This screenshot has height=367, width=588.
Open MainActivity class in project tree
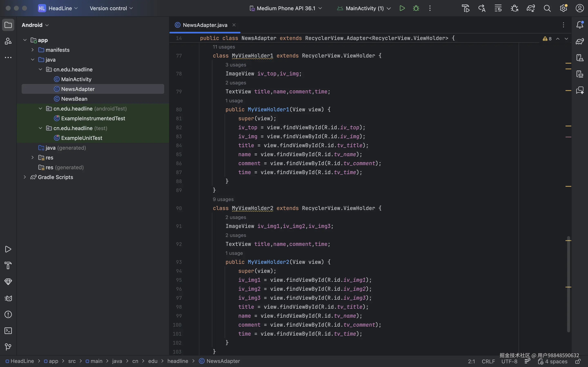(x=76, y=79)
